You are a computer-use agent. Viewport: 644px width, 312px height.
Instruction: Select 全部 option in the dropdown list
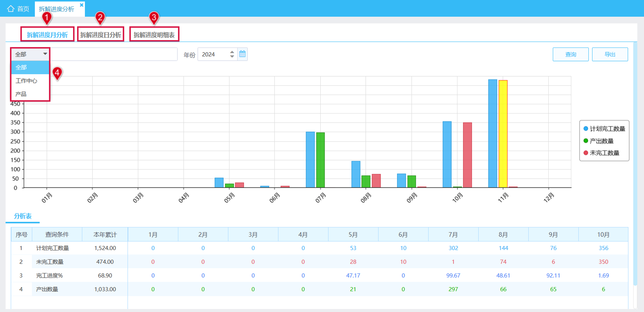[30, 67]
